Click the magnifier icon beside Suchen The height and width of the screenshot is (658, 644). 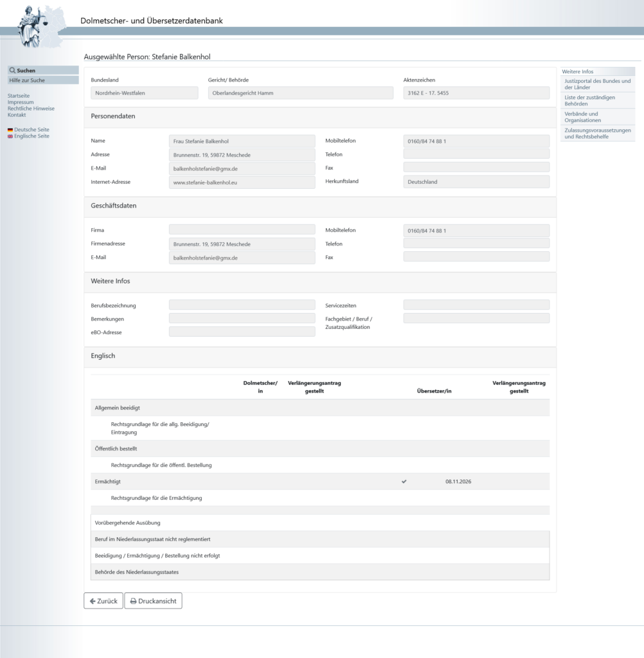[x=13, y=71]
